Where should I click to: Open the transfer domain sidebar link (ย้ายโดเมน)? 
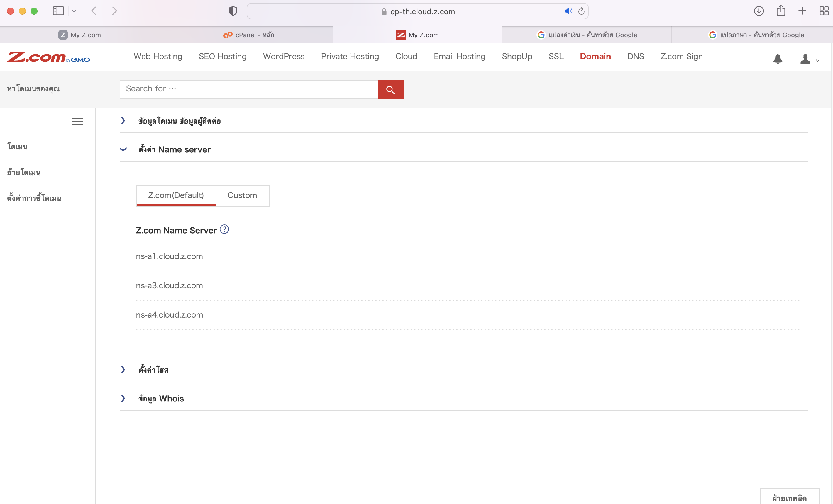coord(24,172)
